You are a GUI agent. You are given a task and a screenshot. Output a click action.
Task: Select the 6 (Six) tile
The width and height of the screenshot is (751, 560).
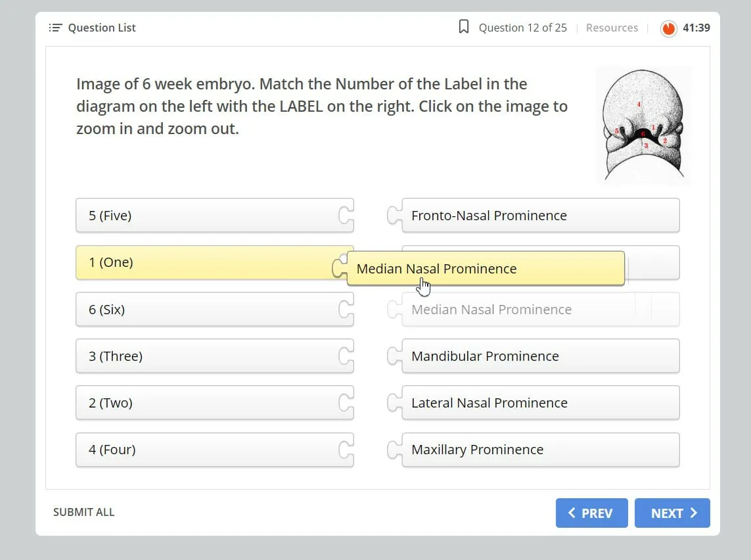215,310
